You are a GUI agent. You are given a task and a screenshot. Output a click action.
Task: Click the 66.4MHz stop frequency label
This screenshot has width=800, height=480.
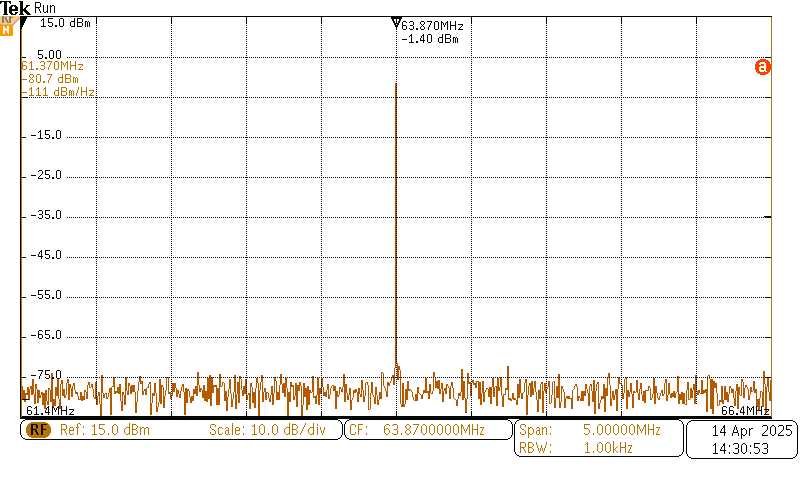coord(745,411)
